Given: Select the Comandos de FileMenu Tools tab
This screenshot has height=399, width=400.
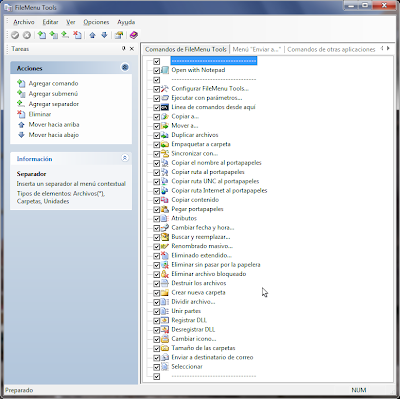Looking at the screenshot, I should 186,49.
